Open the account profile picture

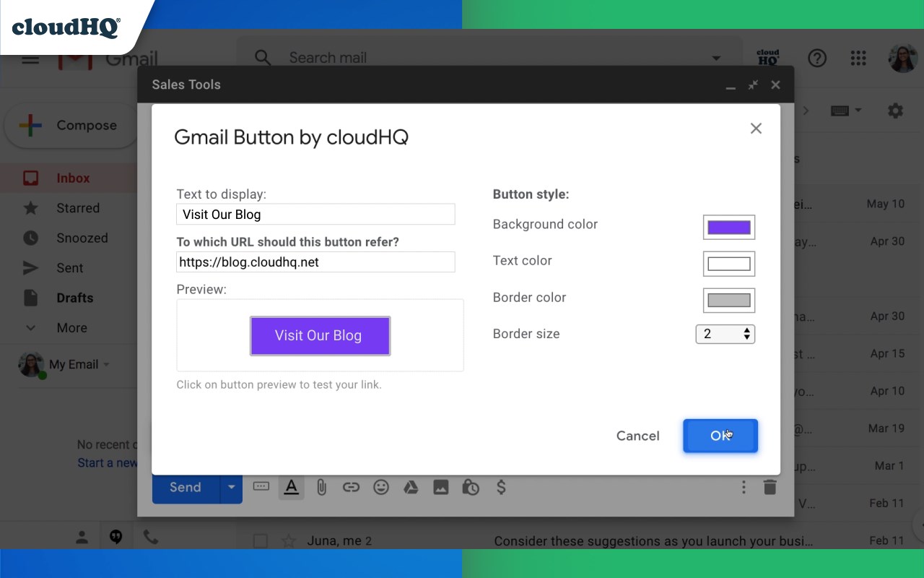pos(902,59)
